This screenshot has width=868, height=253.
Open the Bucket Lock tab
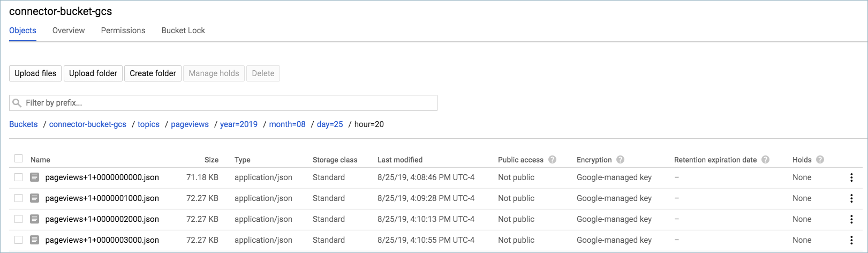click(x=183, y=31)
